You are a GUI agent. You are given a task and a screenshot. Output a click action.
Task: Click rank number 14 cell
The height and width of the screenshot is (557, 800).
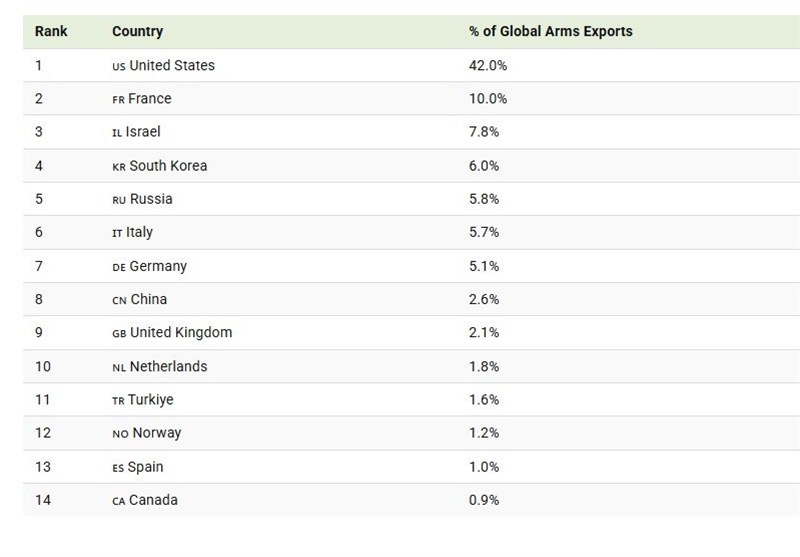[43, 500]
